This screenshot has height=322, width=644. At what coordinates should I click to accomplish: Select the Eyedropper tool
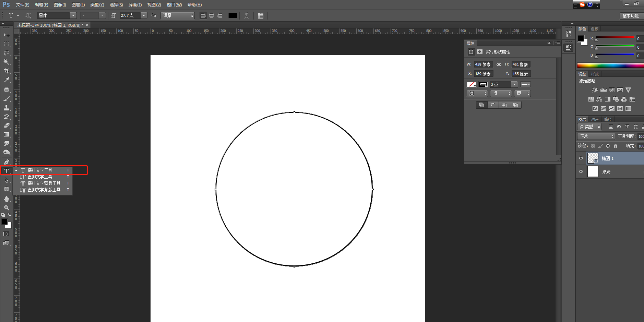click(x=6, y=80)
